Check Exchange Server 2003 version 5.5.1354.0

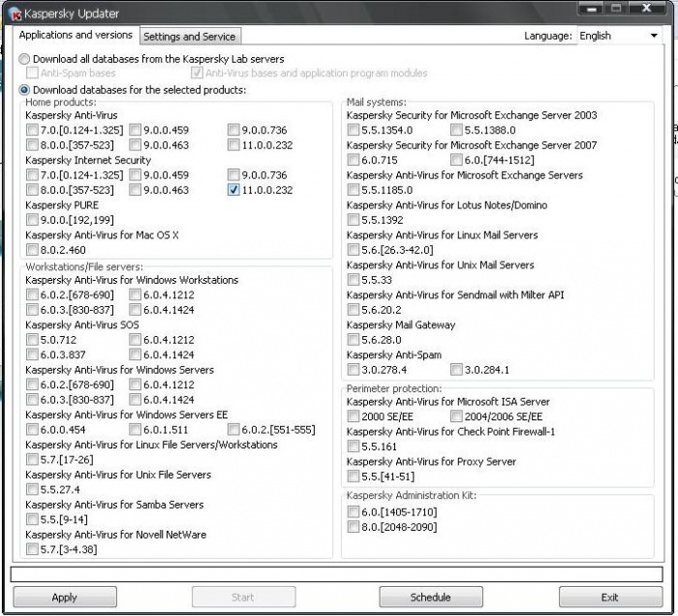tap(354, 130)
